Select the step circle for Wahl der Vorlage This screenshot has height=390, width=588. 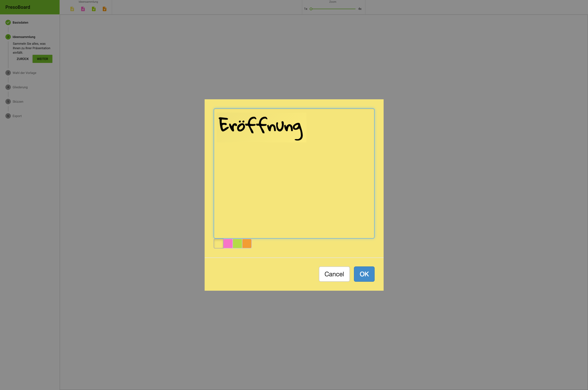[x=8, y=73]
